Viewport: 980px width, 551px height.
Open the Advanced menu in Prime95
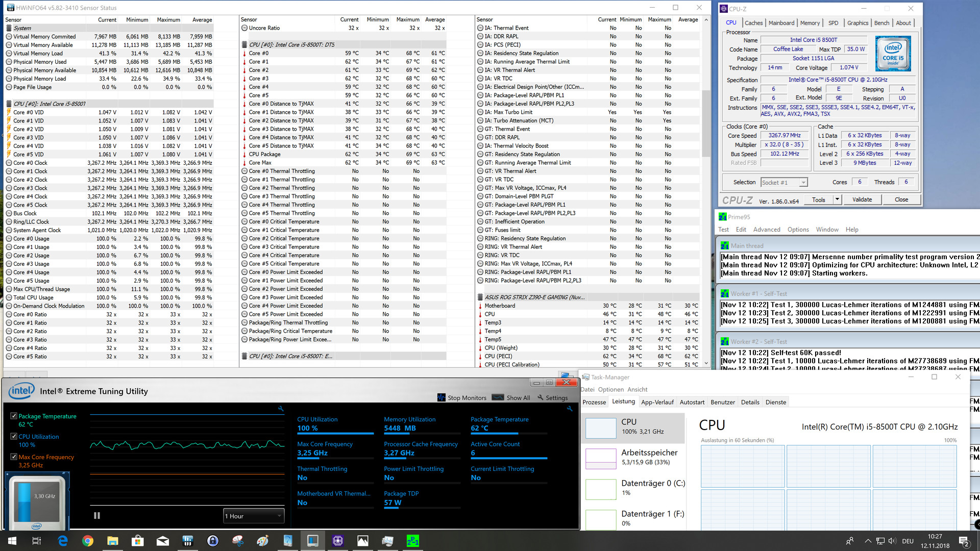coord(766,230)
